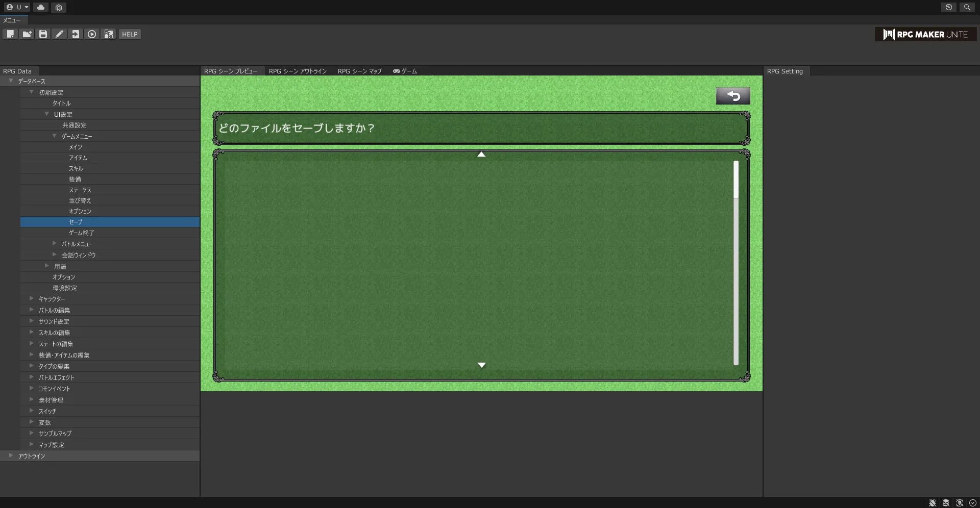Switch to RPG シーン マップ tab
Screen dimensions: 980x508
click(x=359, y=71)
